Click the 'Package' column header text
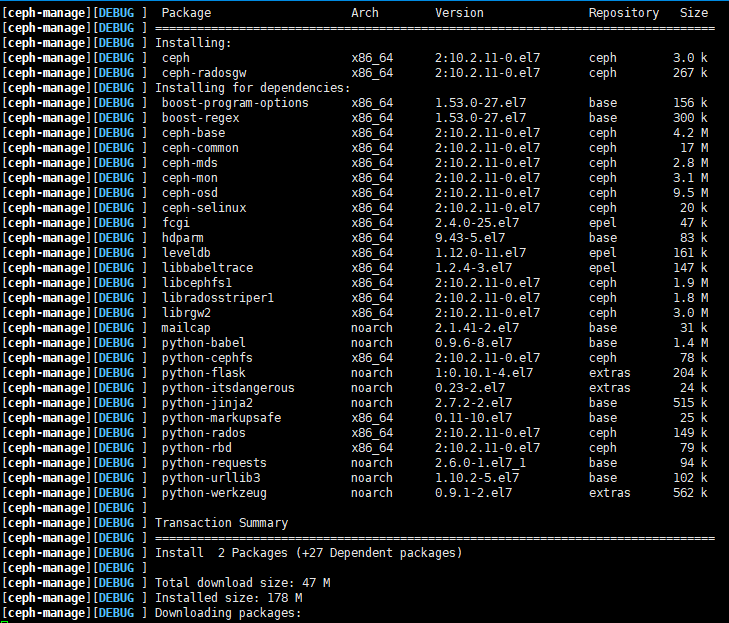This screenshot has width=729, height=623. pos(186,13)
